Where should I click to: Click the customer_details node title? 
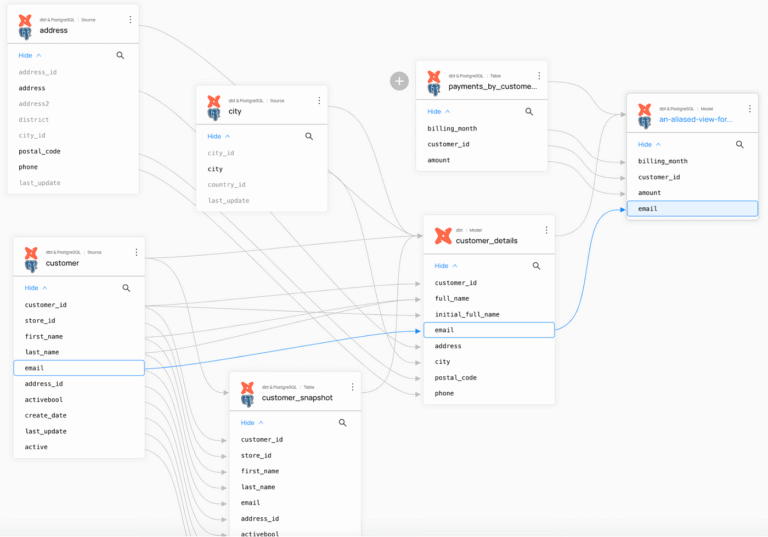pyautogui.click(x=486, y=240)
